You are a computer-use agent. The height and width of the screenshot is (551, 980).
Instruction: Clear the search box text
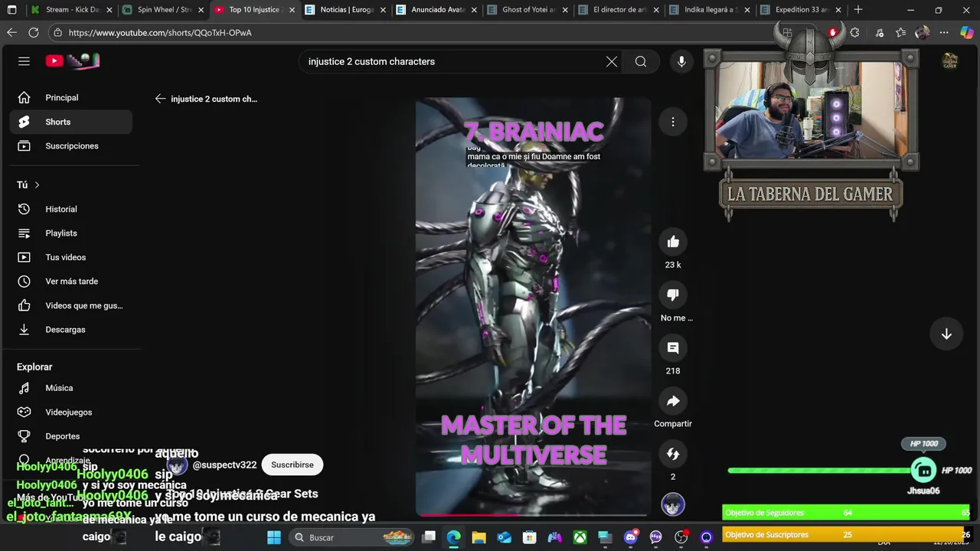tap(612, 61)
